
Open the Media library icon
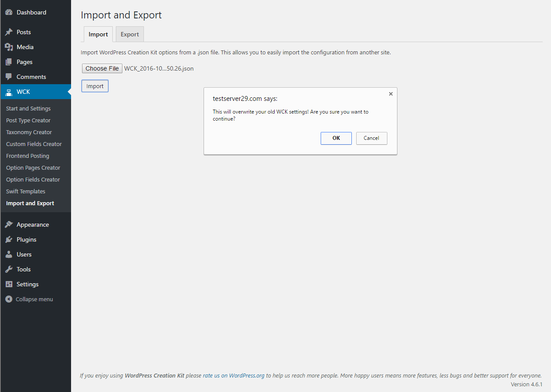[9, 46]
